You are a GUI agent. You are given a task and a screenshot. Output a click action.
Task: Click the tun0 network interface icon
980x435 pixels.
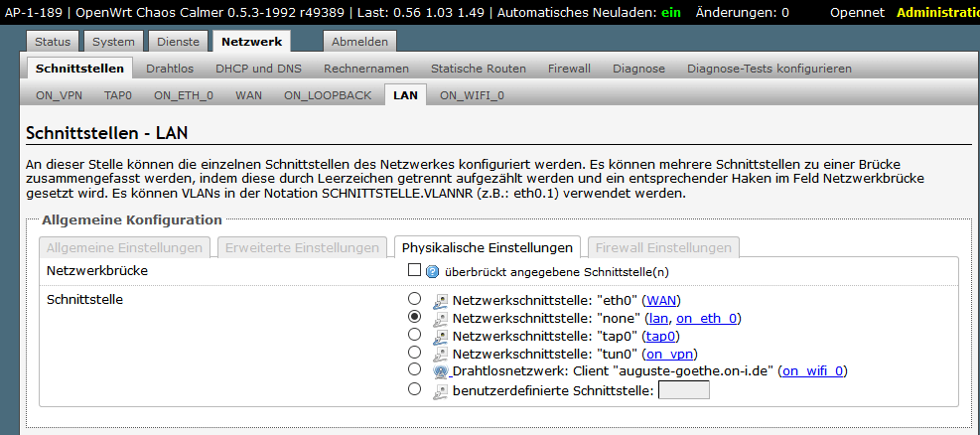point(440,354)
